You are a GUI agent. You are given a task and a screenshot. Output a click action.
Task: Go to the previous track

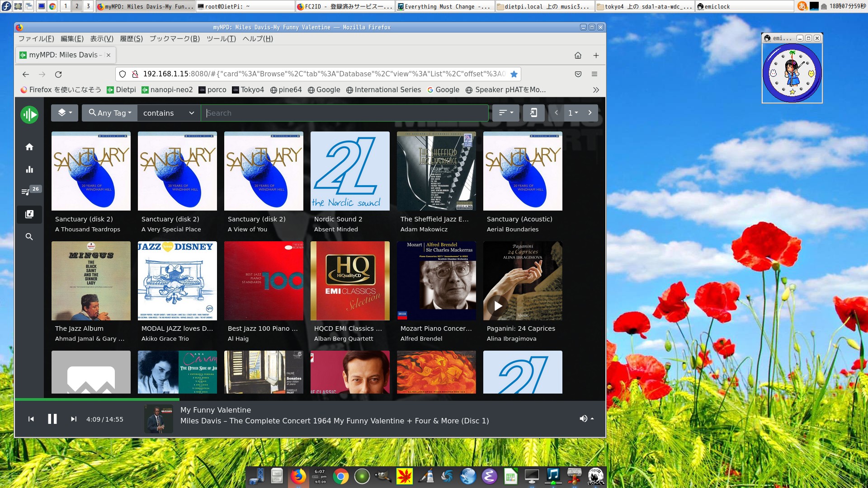[31, 419]
